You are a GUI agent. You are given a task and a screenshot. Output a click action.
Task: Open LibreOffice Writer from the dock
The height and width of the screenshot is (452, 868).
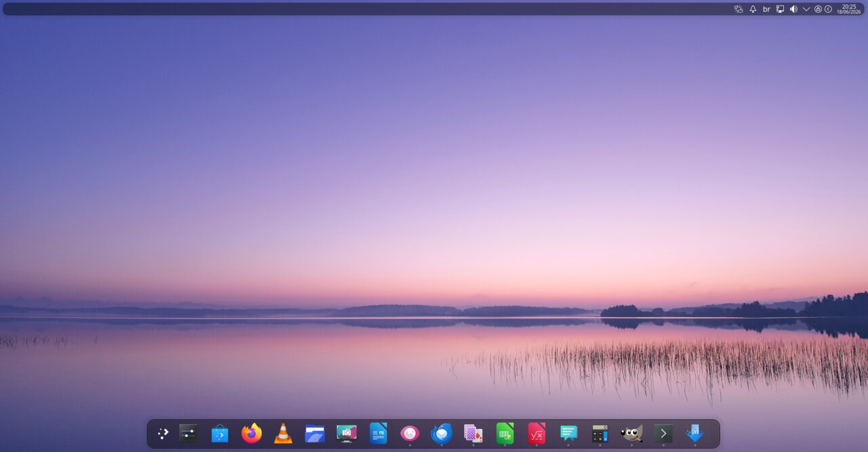378,433
